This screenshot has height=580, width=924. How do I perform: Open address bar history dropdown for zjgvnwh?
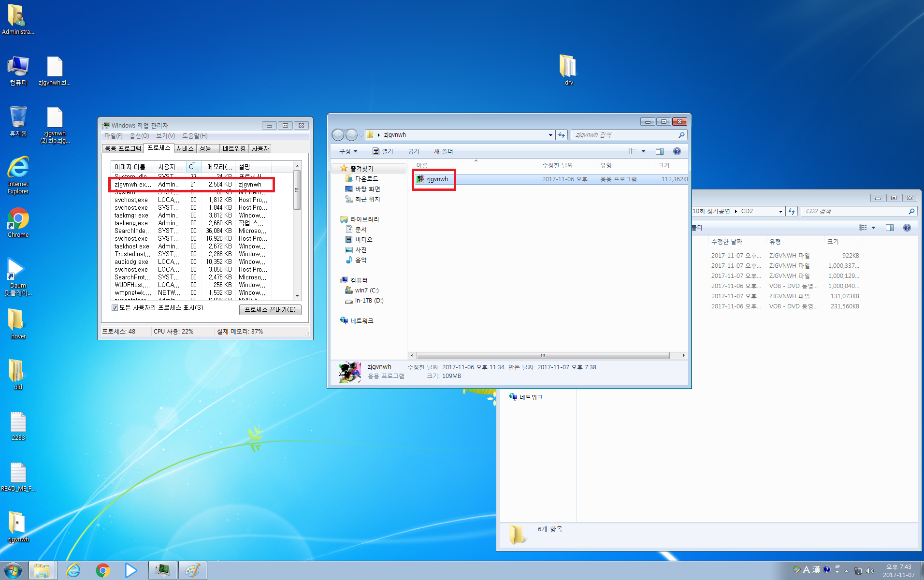point(550,135)
